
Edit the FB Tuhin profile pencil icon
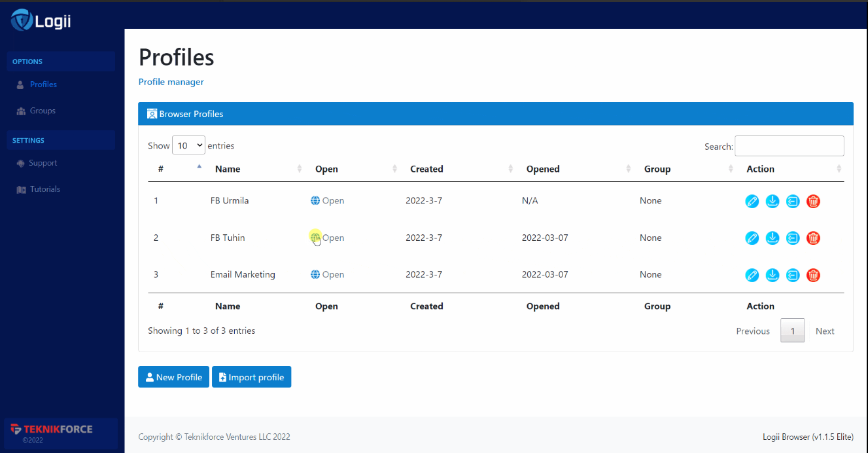coord(752,238)
